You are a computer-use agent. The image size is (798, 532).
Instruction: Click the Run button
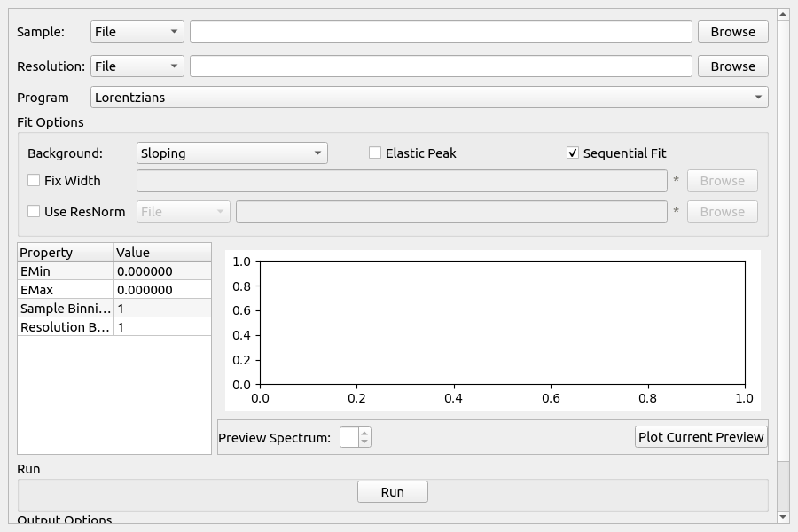(392, 492)
